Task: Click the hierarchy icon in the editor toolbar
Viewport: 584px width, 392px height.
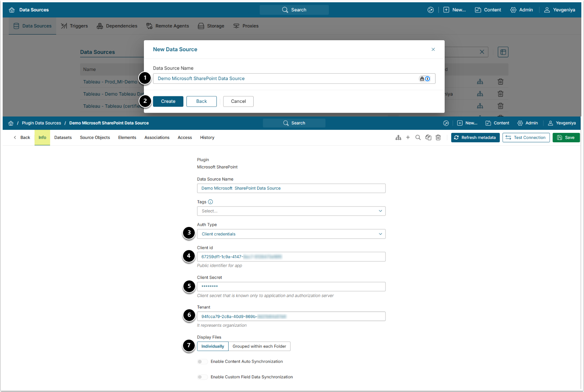Action: 398,137
